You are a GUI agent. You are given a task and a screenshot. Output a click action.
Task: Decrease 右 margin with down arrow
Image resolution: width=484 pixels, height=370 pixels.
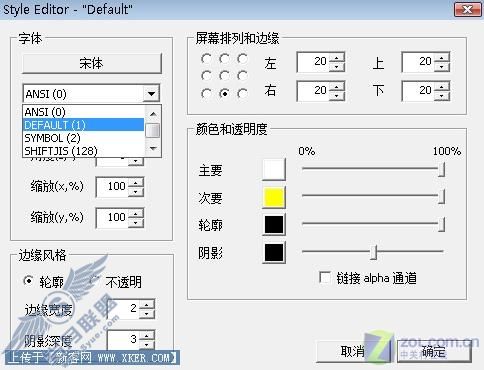coord(337,96)
